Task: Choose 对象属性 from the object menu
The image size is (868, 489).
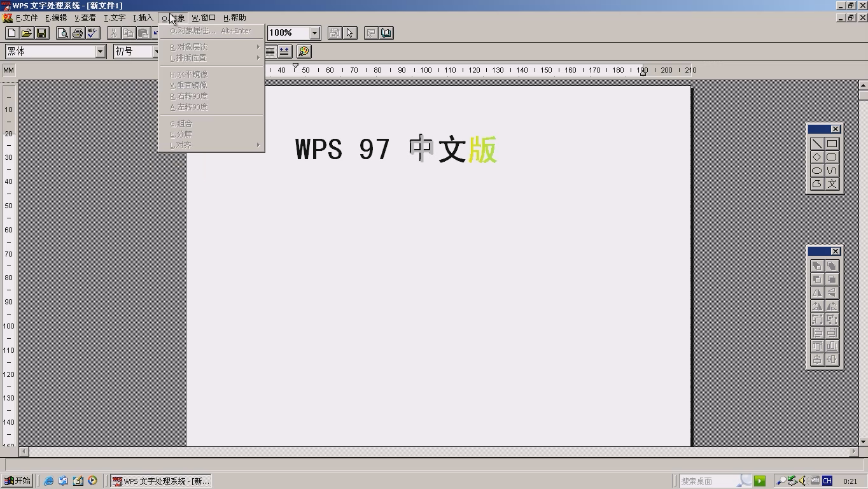Action: click(x=212, y=31)
